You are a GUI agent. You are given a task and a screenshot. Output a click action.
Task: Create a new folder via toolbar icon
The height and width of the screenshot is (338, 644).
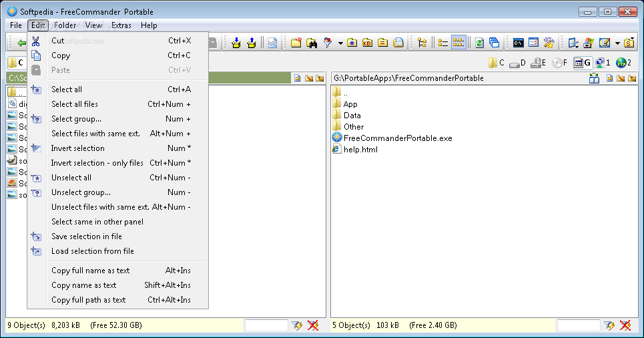(296, 42)
